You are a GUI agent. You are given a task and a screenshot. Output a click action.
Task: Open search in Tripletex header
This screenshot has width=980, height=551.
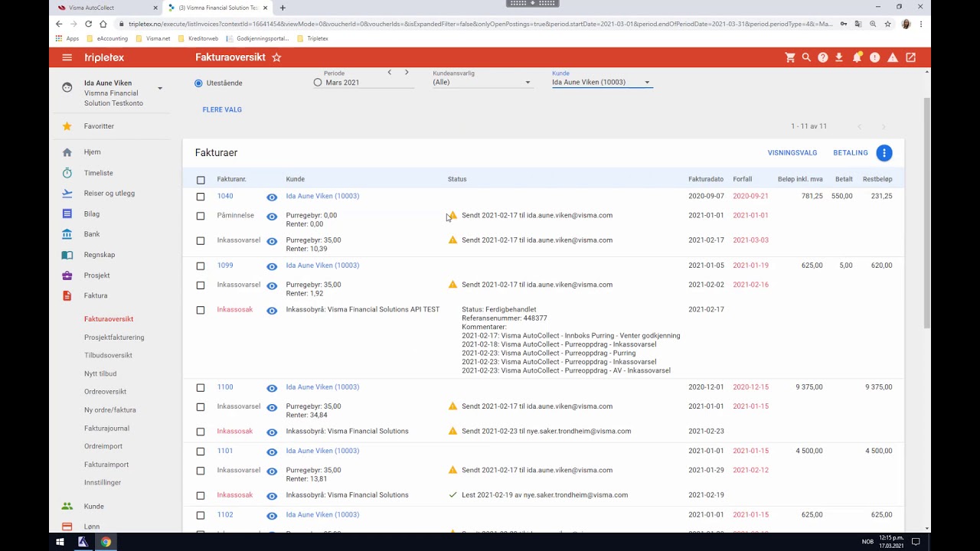click(806, 57)
